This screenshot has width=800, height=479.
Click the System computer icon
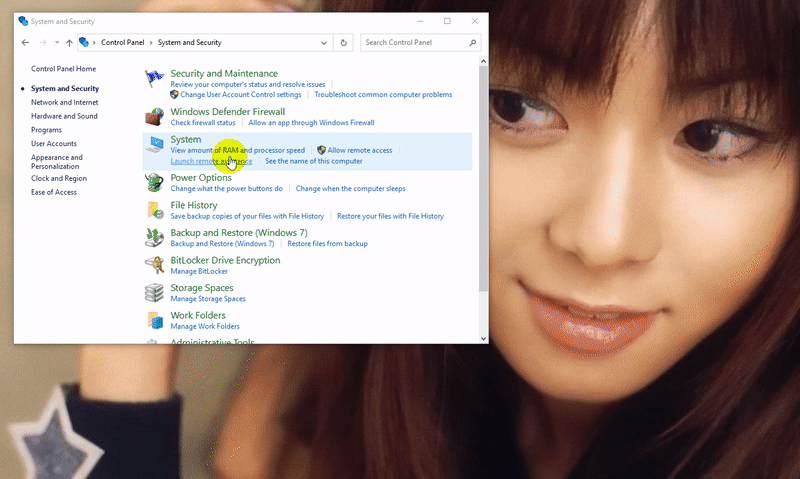point(154,144)
